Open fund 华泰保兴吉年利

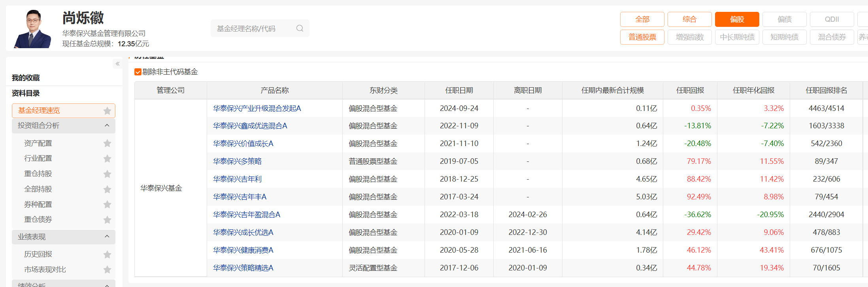pyautogui.click(x=237, y=179)
